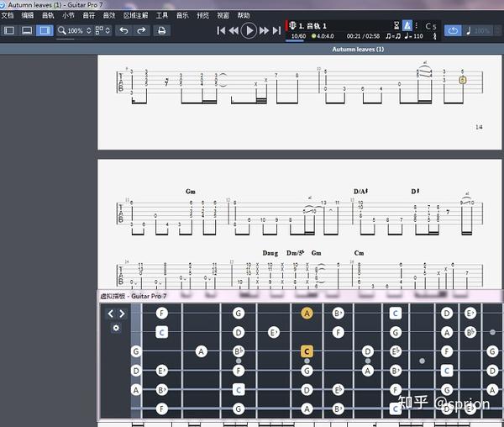Viewport: 504px width, 427px height.
Task: Click the virtual fretboard panel title bar
Action: [x=301, y=296]
